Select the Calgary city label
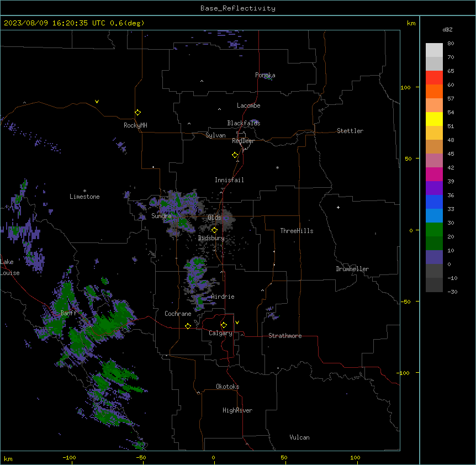The image size is (476, 465). [220, 333]
